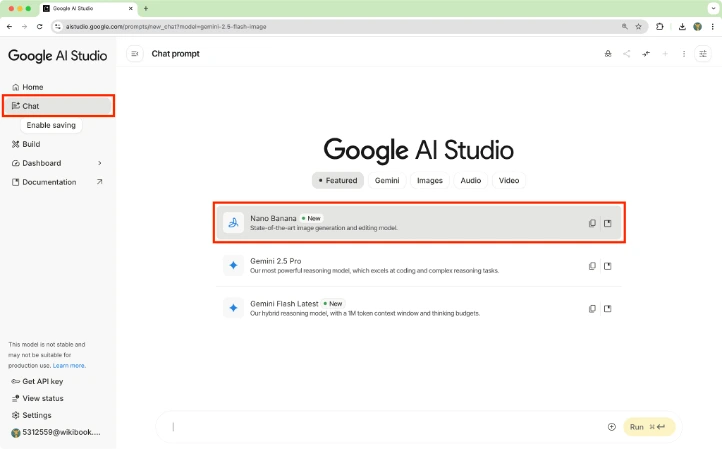722x450 pixels.
Task: Select the Nano Banana model row
Action: point(419,223)
